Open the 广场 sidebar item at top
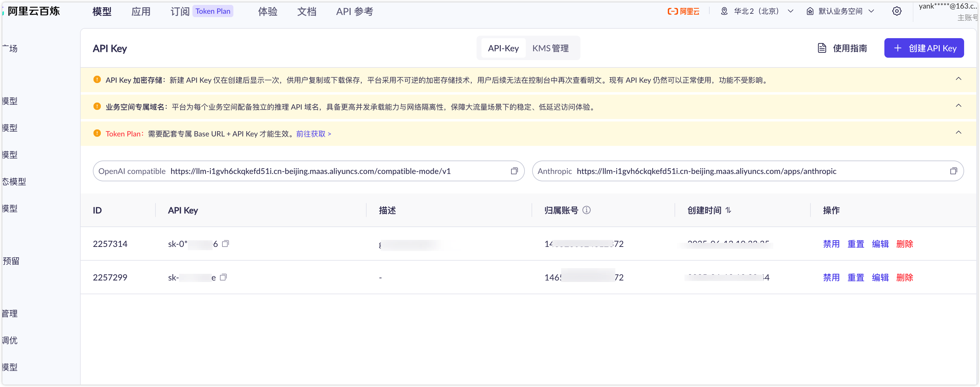Viewport: 980px width, 387px height. [x=10, y=48]
